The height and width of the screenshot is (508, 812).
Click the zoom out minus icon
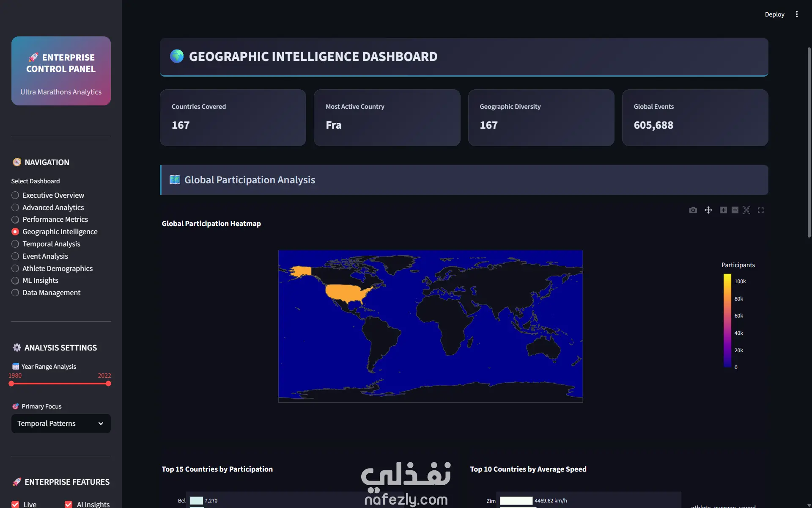(x=735, y=210)
